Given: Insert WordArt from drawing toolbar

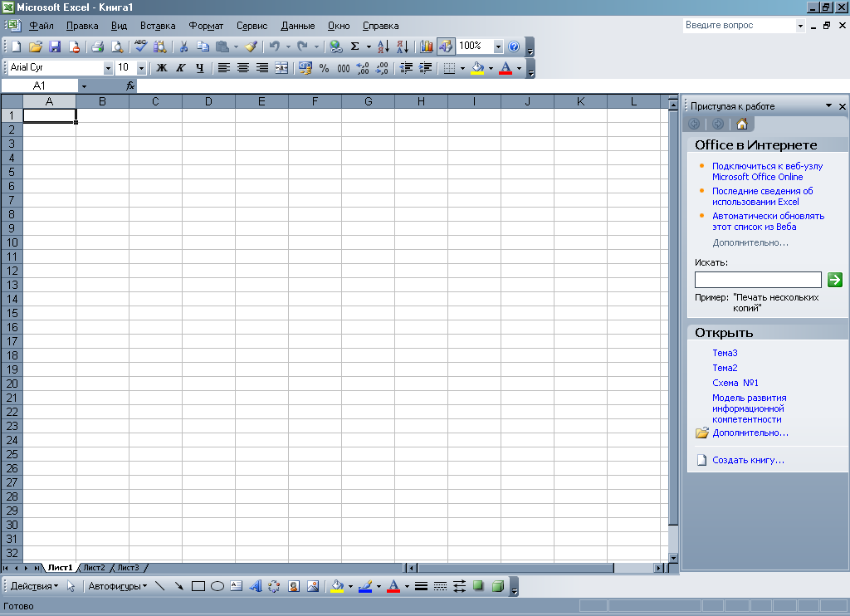Looking at the screenshot, I should tap(256, 586).
